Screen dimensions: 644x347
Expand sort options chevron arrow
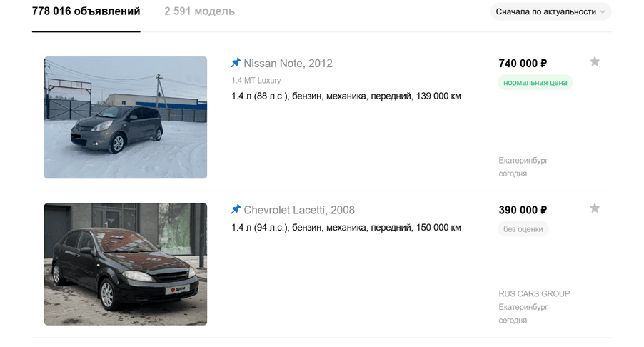pyautogui.click(x=603, y=12)
